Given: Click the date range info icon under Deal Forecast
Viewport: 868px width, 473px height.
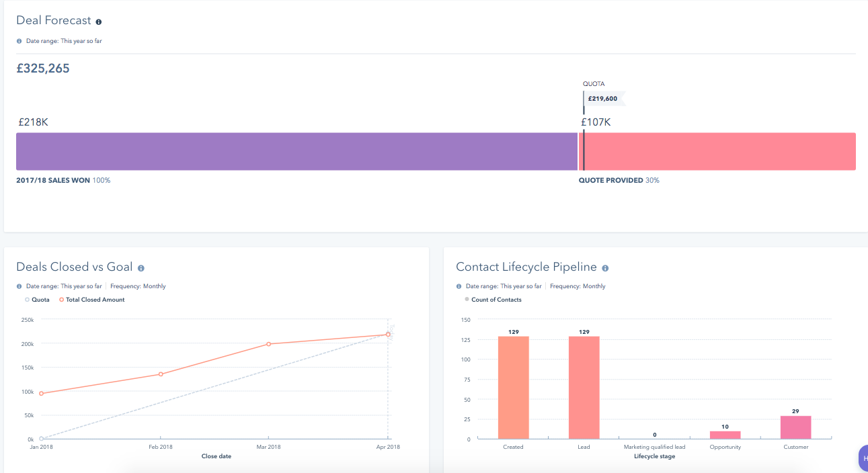Looking at the screenshot, I should pyautogui.click(x=19, y=41).
